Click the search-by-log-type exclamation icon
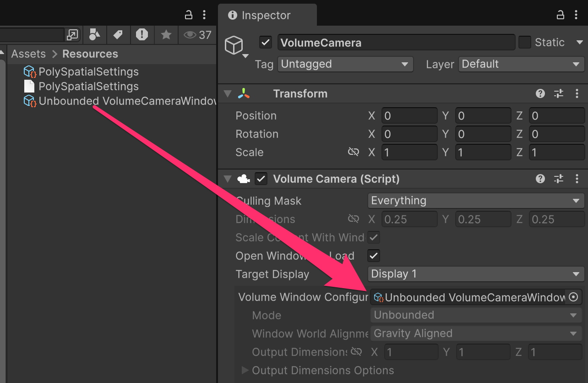The image size is (588, 383). tap(142, 34)
